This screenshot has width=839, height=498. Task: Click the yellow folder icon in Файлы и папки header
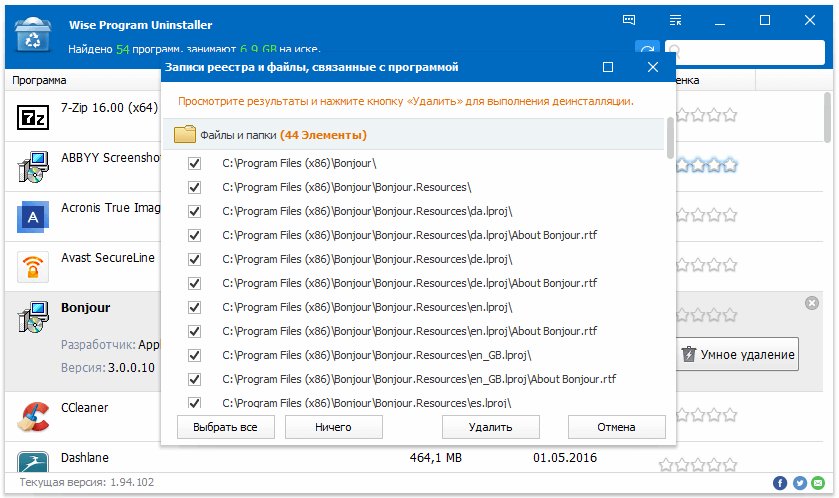(185, 134)
